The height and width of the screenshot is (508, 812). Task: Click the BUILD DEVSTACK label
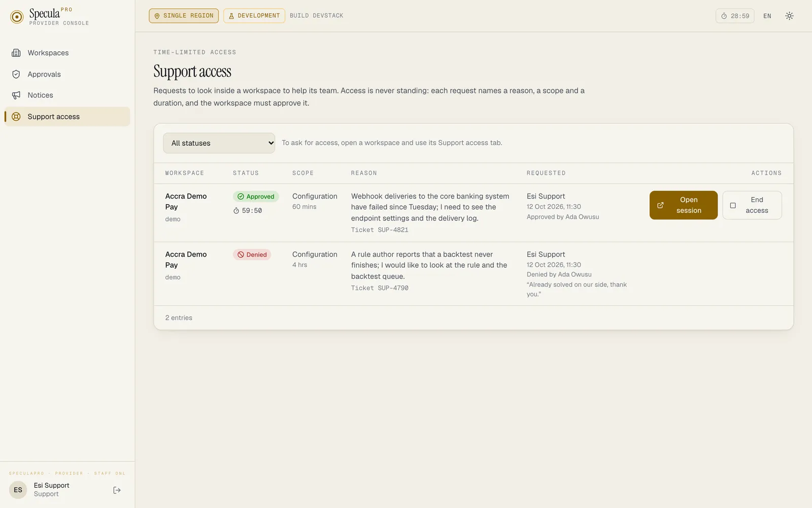coord(317,16)
